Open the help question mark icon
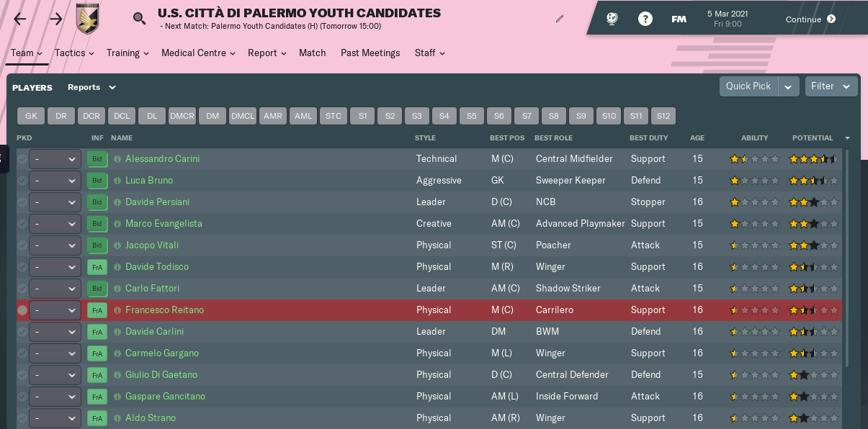The width and height of the screenshot is (868, 429). [x=645, y=19]
